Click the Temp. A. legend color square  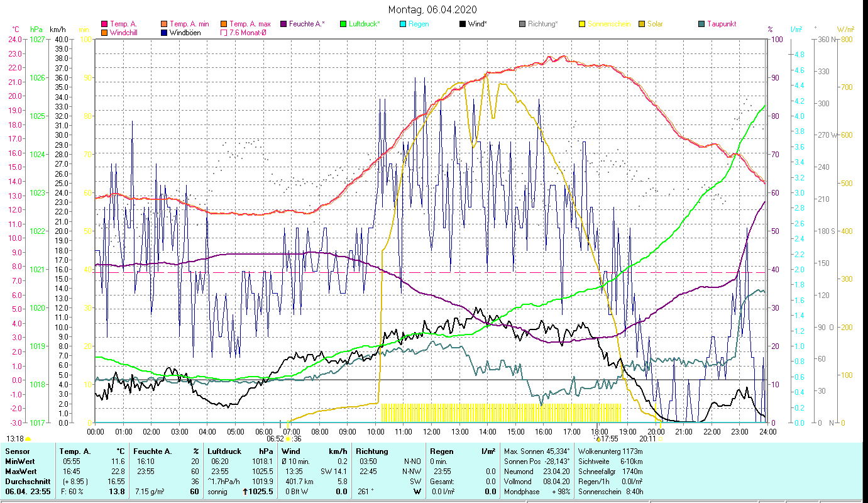coord(104,24)
